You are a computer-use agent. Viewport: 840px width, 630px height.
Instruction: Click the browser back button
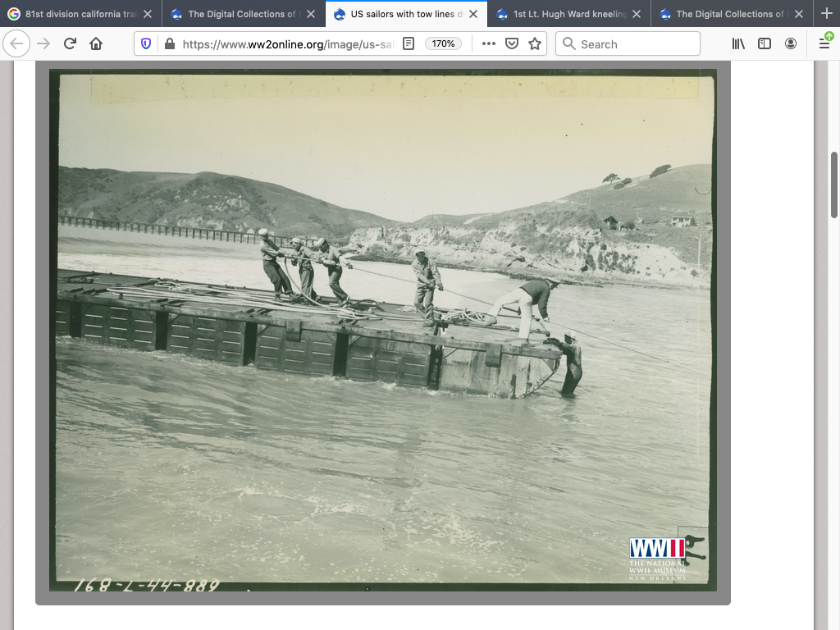(17, 44)
